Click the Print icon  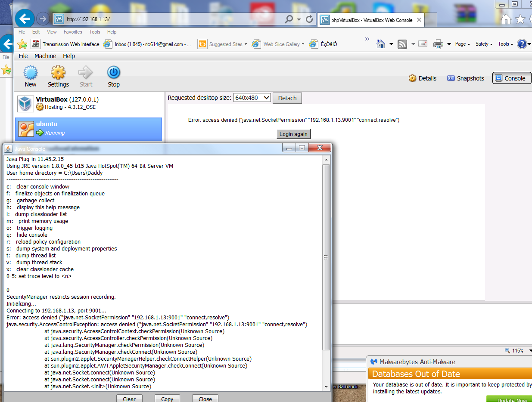pyautogui.click(x=438, y=44)
